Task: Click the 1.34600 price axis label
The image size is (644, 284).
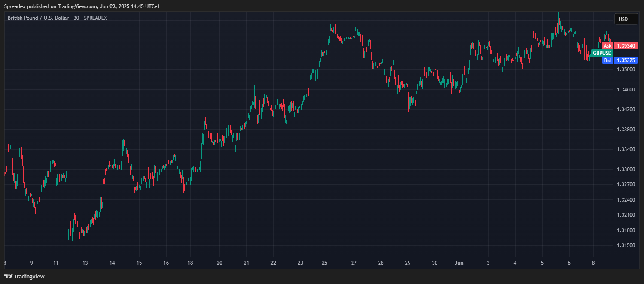Action: tap(626, 90)
